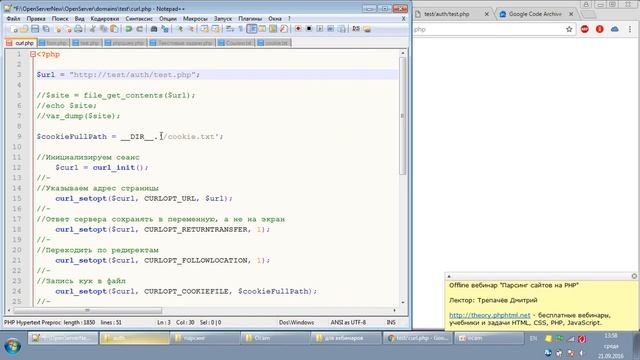
Task: Click the red ABP extension icon
Action: point(584,29)
